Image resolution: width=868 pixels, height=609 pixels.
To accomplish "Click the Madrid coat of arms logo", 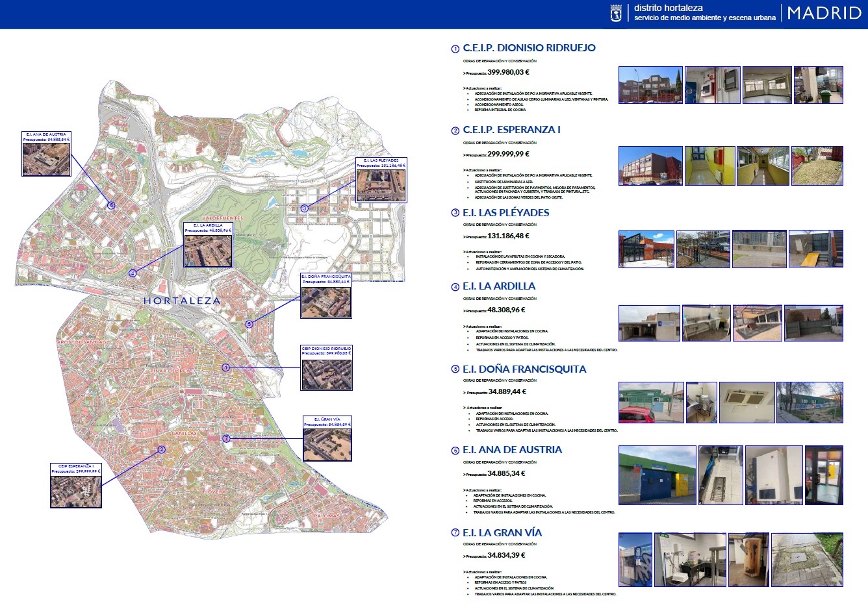I will [616, 14].
